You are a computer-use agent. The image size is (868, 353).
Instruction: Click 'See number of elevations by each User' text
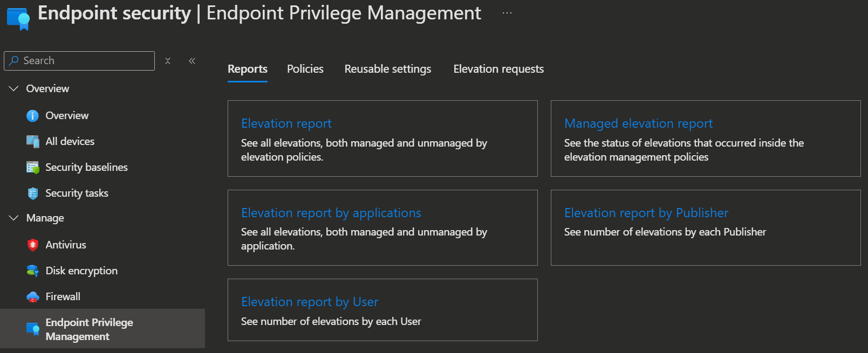coord(331,321)
